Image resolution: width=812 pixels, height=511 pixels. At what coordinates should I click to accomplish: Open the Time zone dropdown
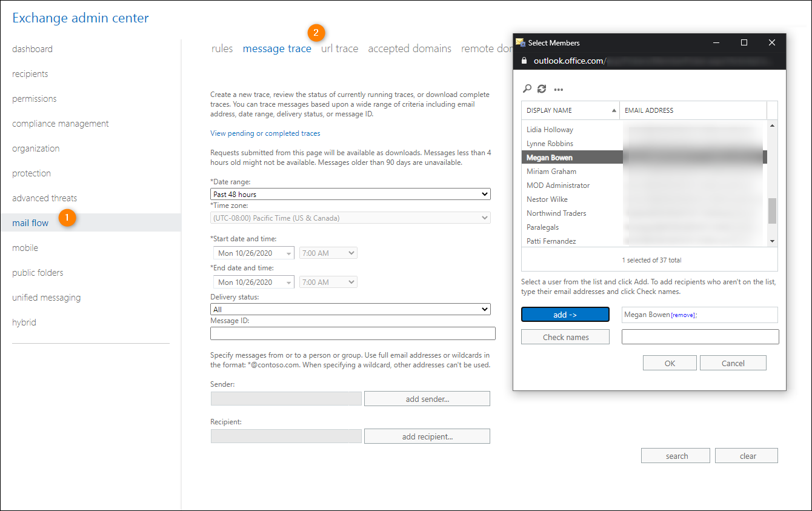pyautogui.click(x=350, y=218)
